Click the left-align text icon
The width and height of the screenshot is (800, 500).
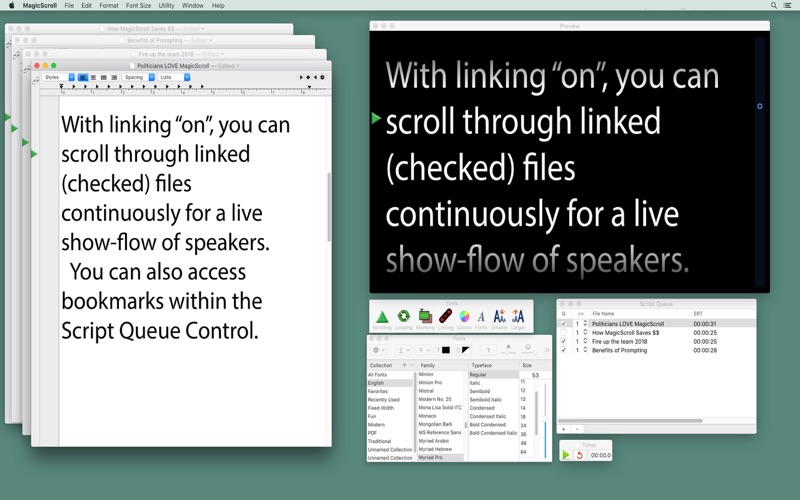coord(83,77)
